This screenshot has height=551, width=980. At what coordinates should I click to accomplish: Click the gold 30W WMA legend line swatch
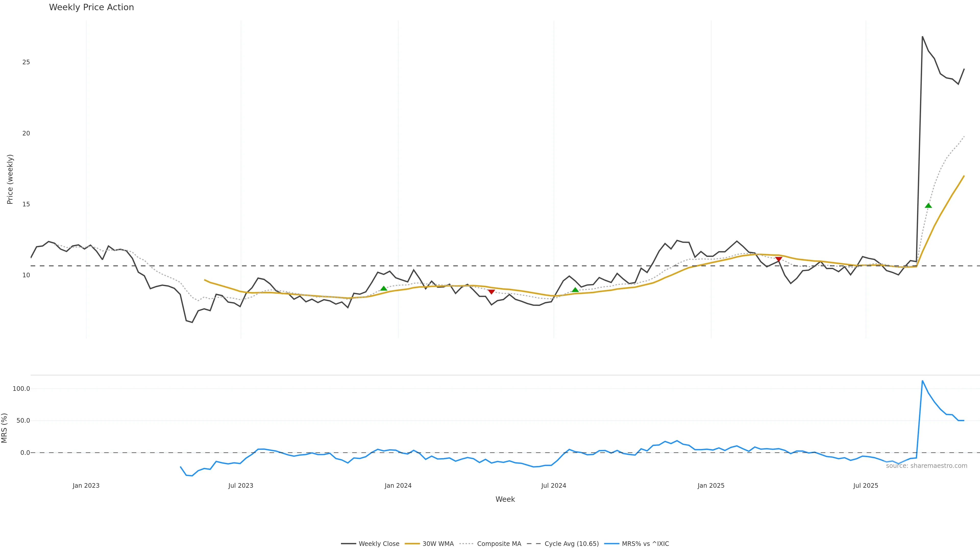tap(412, 544)
